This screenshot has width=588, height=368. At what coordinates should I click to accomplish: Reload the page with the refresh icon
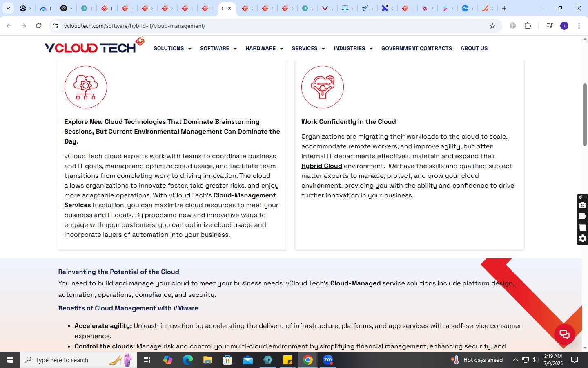(38, 26)
